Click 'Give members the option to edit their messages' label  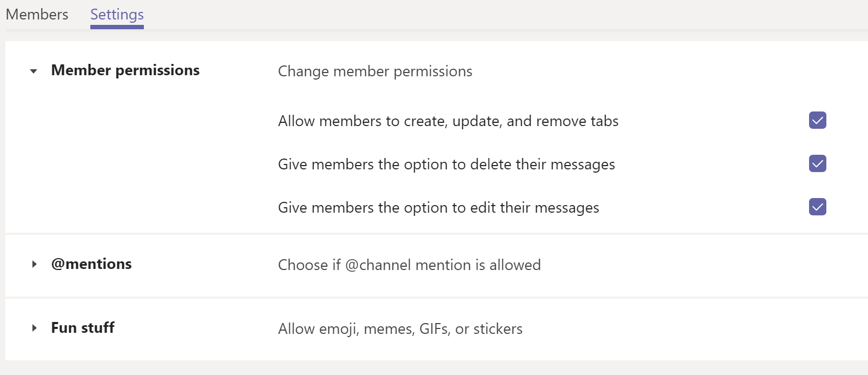pos(438,208)
